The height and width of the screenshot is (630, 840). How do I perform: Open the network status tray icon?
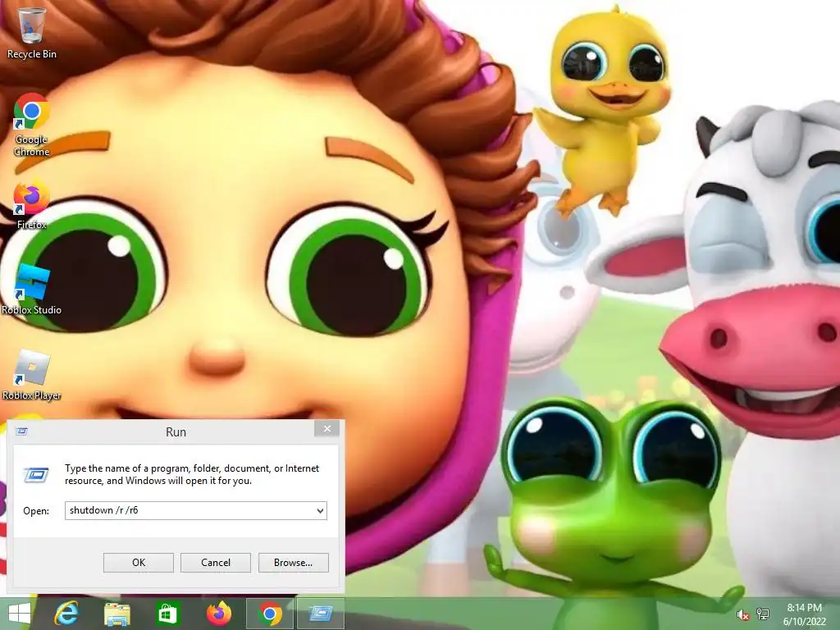(763, 614)
